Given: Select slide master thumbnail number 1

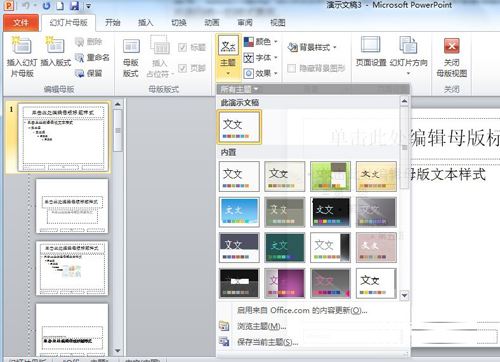Looking at the screenshot, I should pyautogui.click(x=63, y=137).
